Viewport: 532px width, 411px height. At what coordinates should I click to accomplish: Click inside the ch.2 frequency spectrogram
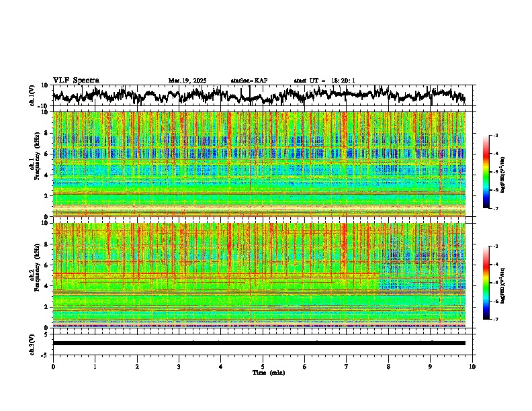click(259, 275)
